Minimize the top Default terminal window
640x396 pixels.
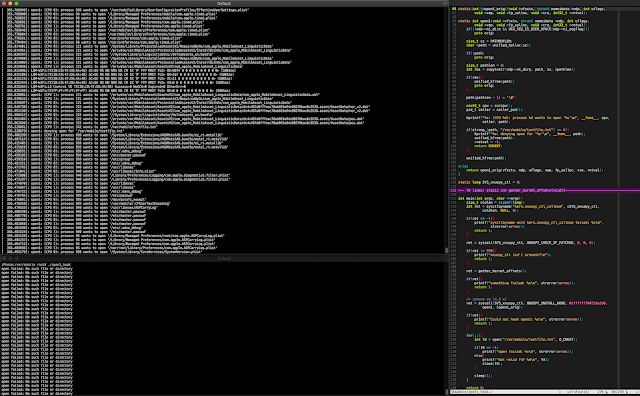[10, 3]
